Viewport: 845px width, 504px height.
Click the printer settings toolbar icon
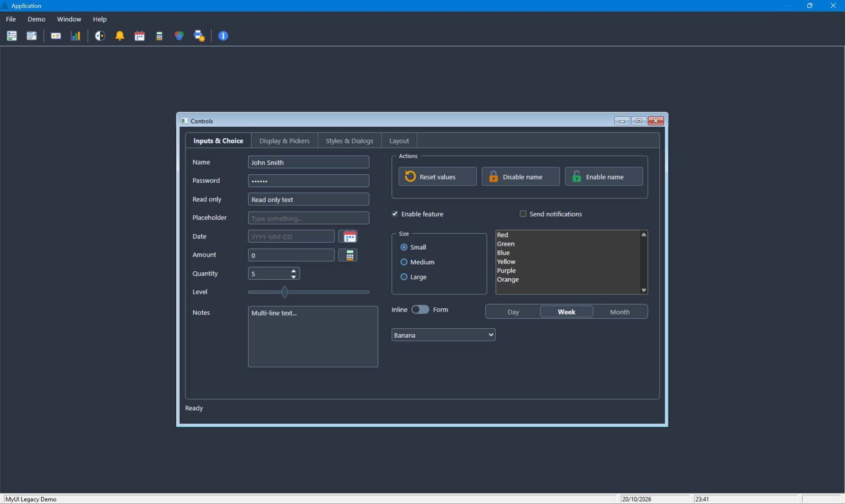pos(199,36)
